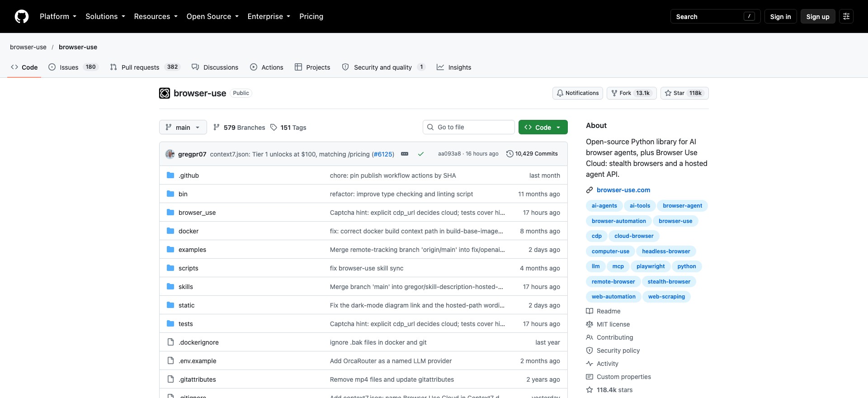Switch to the Actions tab
The height and width of the screenshot is (398, 868).
tap(267, 67)
